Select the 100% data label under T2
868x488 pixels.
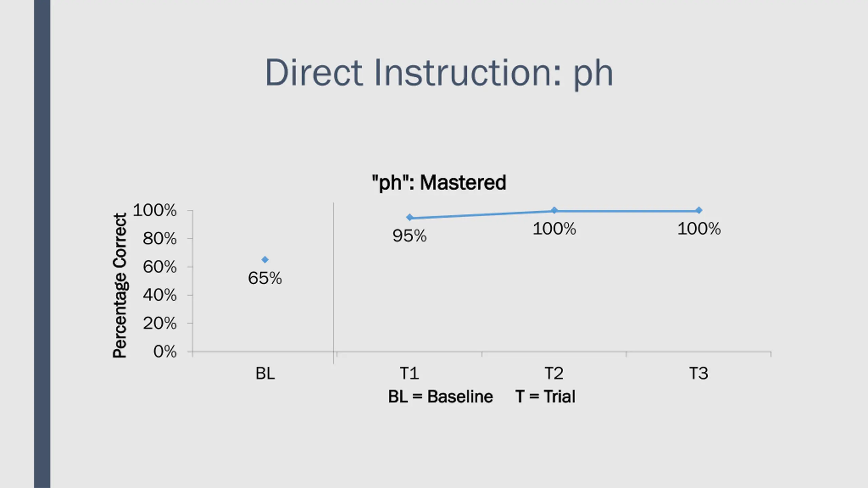point(554,229)
